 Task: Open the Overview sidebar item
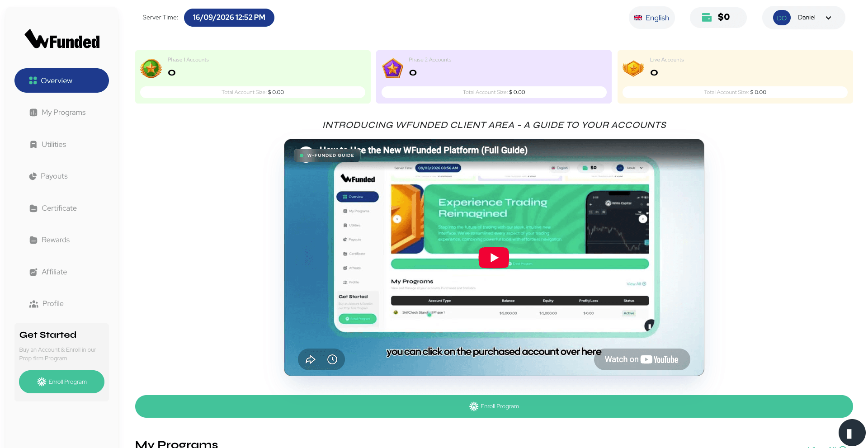(61, 80)
